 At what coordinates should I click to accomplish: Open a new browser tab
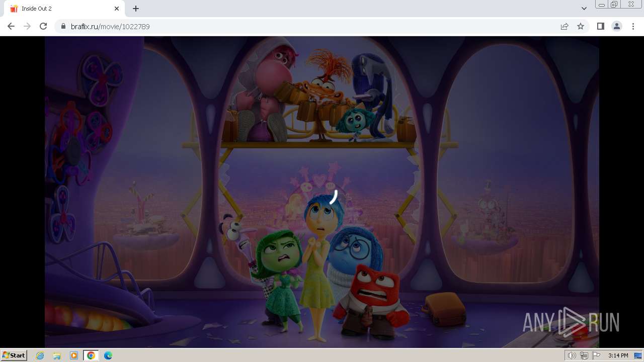[x=136, y=9]
